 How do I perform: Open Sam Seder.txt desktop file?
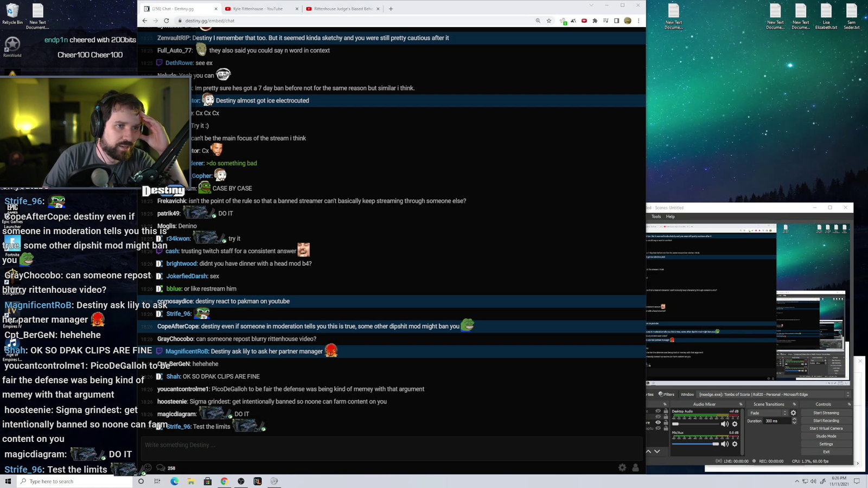851,17
